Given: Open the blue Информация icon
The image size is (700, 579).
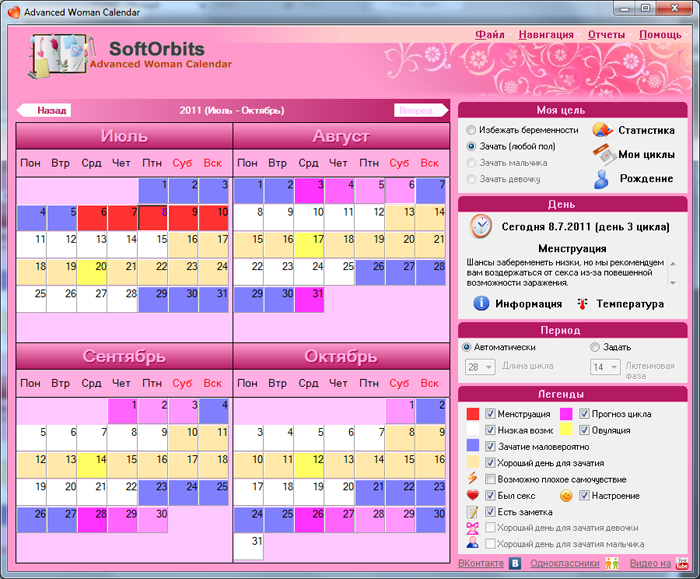Looking at the screenshot, I should pos(481,303).
